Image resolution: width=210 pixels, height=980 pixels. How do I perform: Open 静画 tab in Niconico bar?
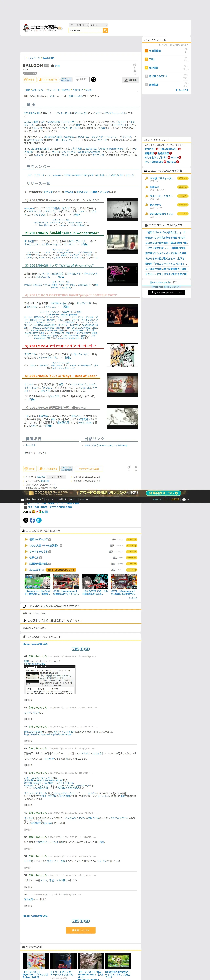[x=34, y=499]
